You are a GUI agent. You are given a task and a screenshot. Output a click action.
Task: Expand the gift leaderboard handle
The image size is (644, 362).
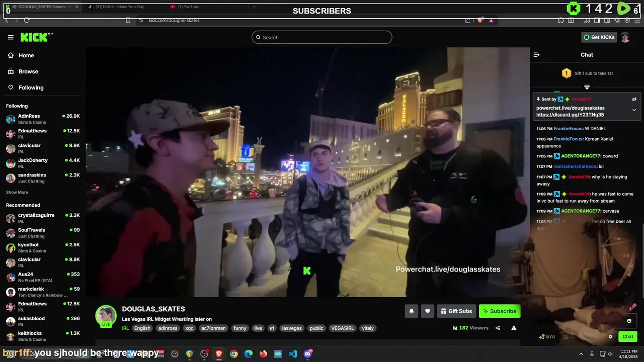[x=587, y=87]
